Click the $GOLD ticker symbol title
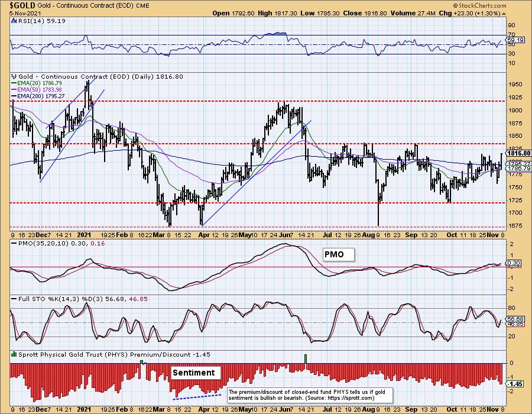Screen dimensions: 532x414 [22, 5]
